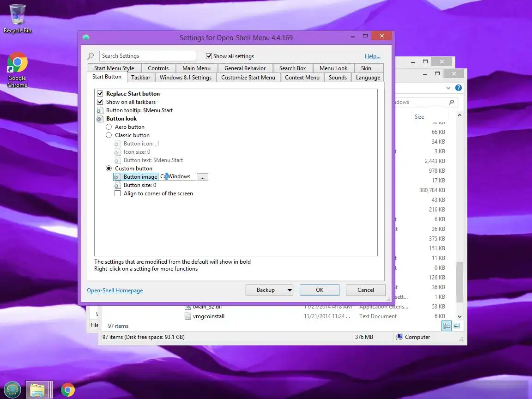Select the Taskbar tab

pos(140,78)
